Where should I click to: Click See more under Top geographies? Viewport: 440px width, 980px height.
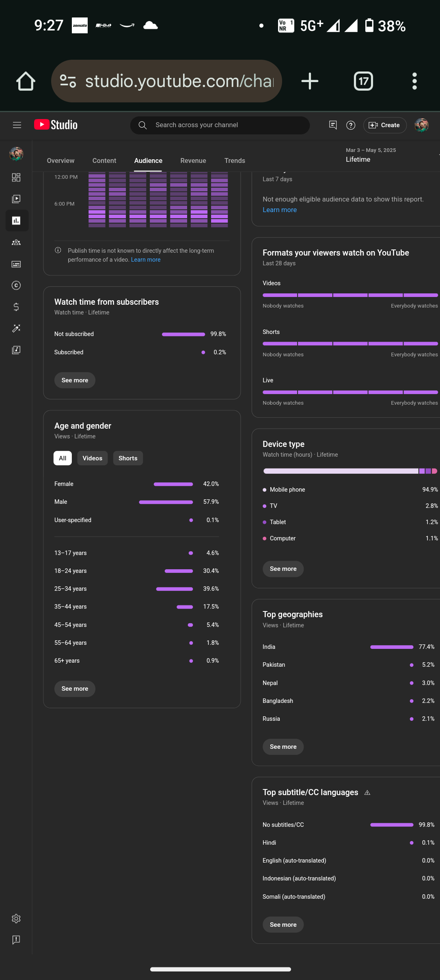click(283, 747)
